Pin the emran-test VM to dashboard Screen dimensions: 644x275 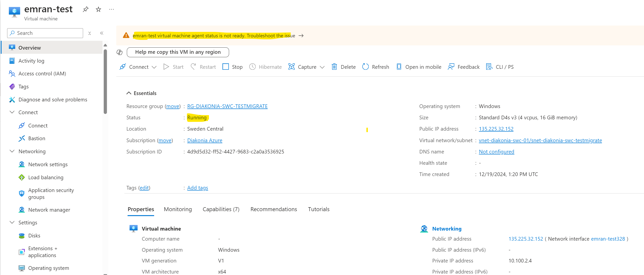[86, 10]
